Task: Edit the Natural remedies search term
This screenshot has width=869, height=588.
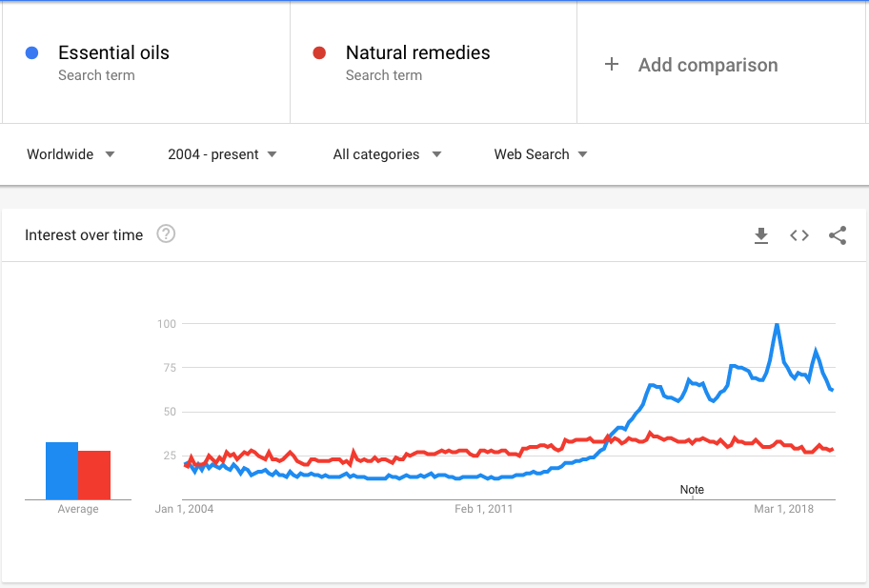Action: pos(417,53)
